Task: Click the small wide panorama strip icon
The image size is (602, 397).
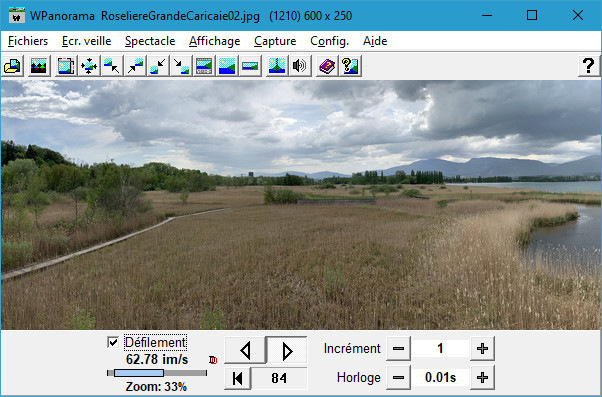Action: point(250,66)
